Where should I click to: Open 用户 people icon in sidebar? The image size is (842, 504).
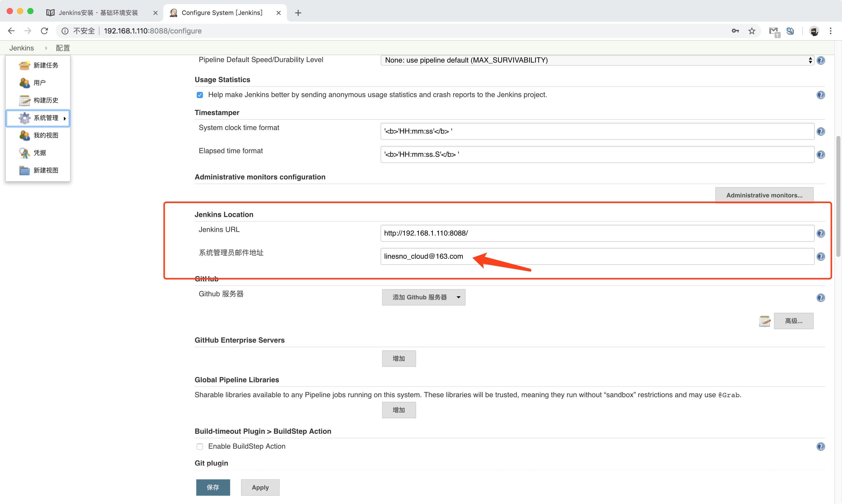pyautogui.click(x=24, y=83)
